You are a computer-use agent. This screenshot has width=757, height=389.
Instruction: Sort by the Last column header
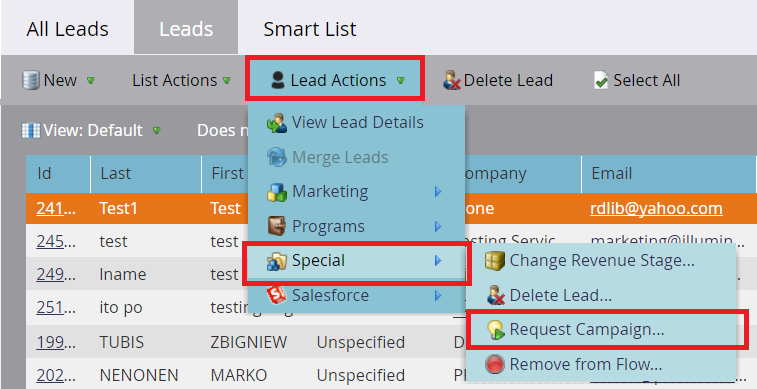[x=146, y=174]
